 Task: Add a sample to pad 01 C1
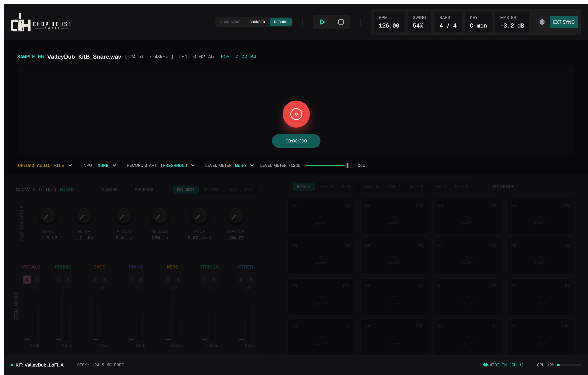321,216
